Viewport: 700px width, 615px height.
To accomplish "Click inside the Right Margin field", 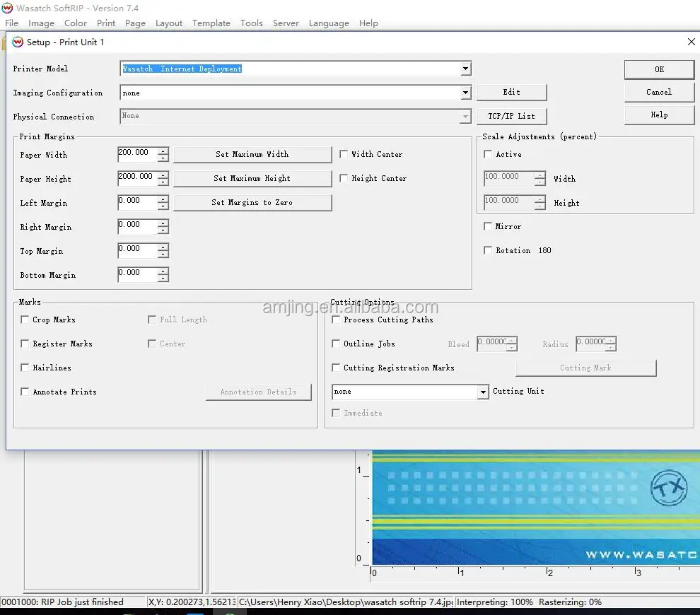I will tap(137, 227).
